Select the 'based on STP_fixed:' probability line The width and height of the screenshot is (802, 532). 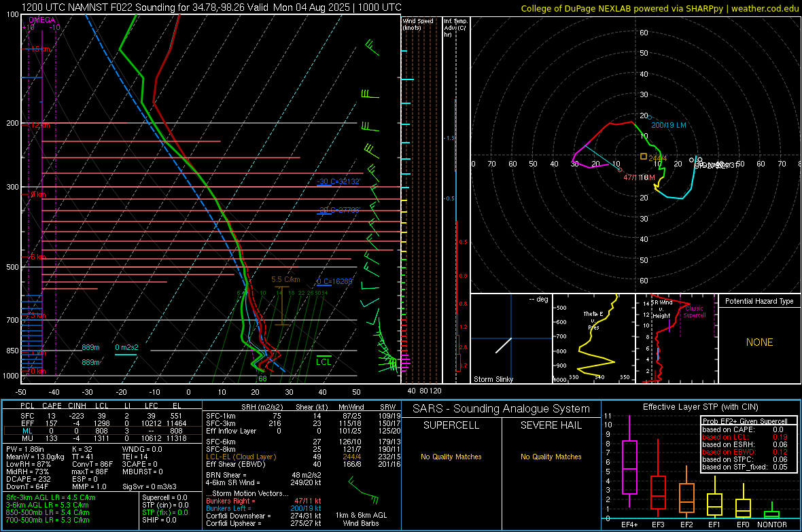click(745, 467)
